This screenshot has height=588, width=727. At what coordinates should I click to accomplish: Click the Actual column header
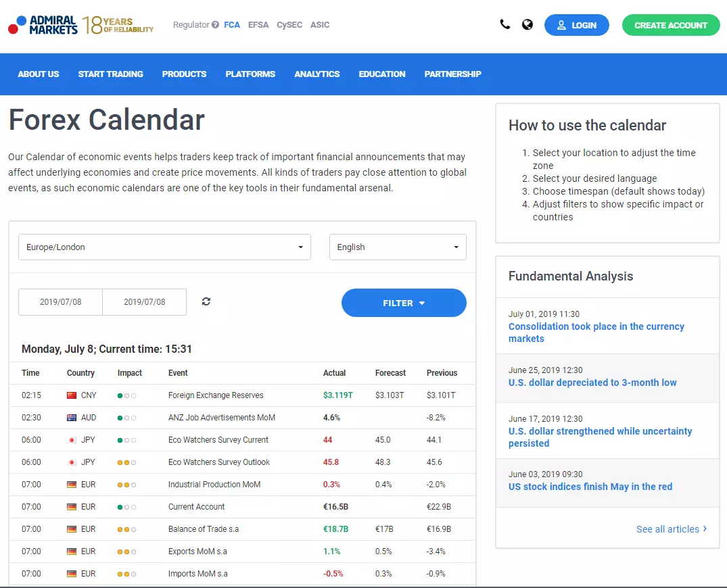[334, 373]
